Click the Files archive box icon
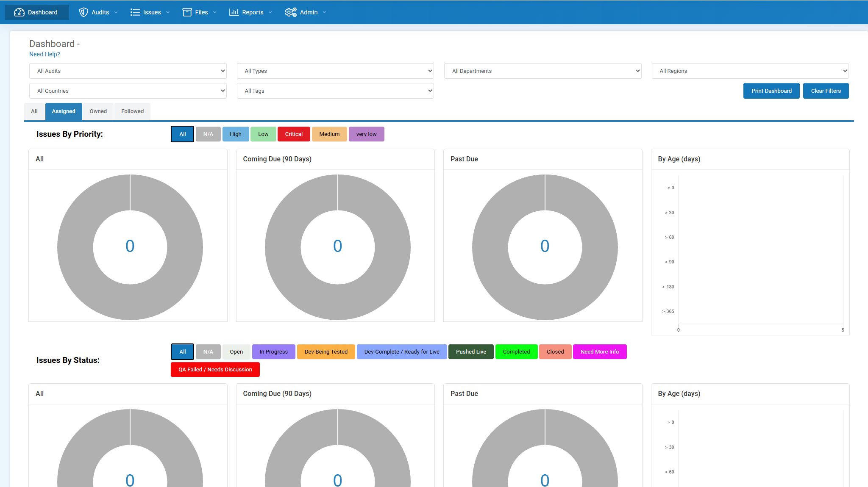Image resolution: width=868 pixels, height=487 pixels. point(187,12)
